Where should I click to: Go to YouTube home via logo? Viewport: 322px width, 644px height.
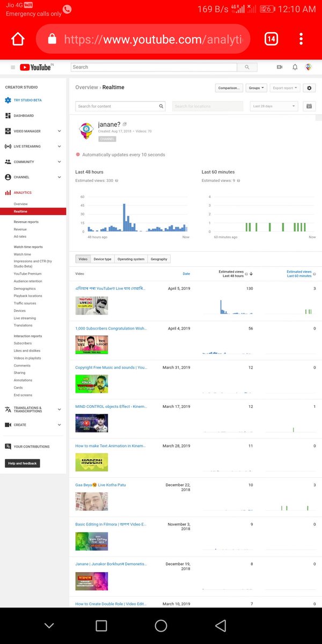pos(35,67)
